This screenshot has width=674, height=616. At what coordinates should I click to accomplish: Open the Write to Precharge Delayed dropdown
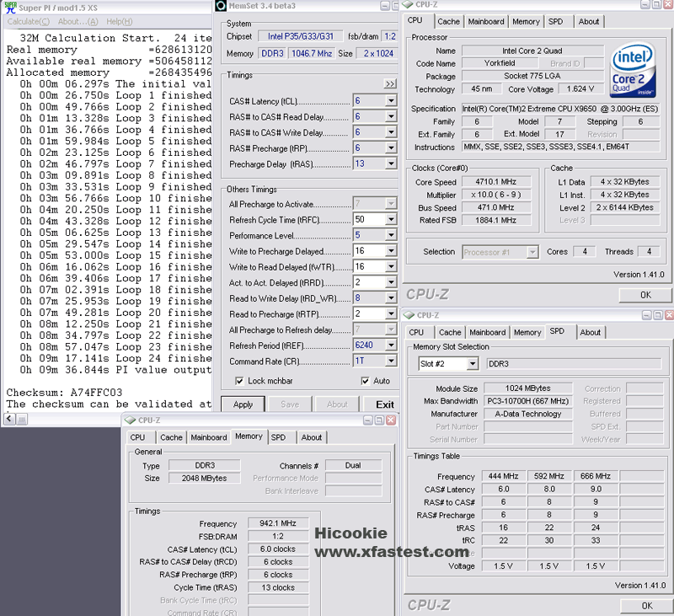(391, 250)
